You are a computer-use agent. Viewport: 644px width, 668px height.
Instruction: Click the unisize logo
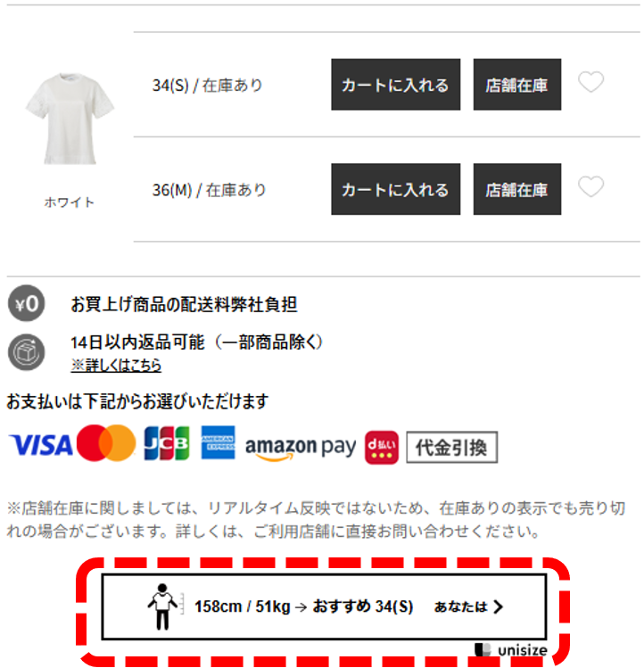[511, 650]
